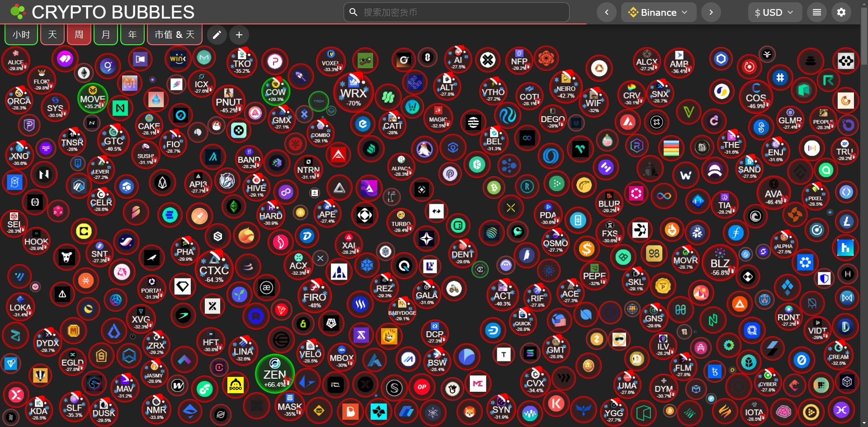Switch to the 天 (day) tab
This screenshot has height=427, width=868.
52,34
